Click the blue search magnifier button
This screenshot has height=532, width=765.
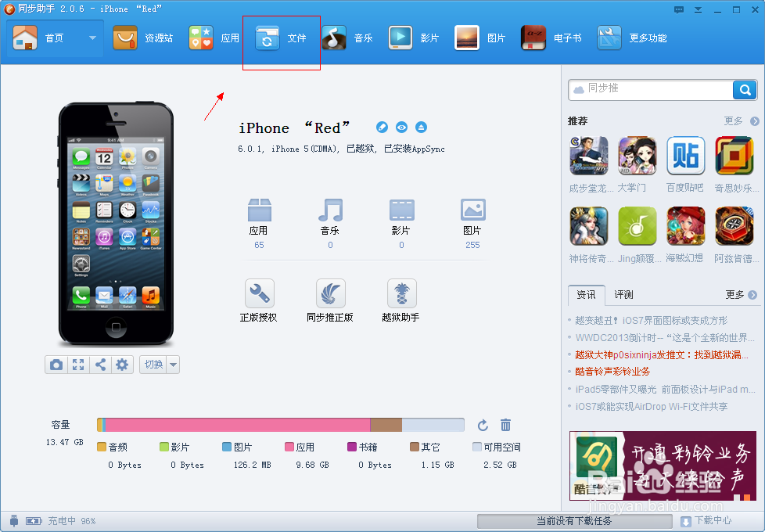pos(745,90)
